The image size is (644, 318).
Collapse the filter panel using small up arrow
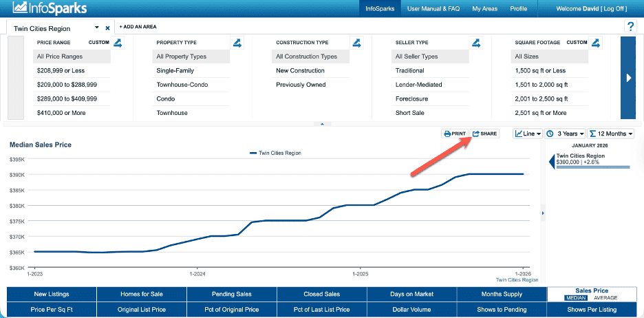322,124
